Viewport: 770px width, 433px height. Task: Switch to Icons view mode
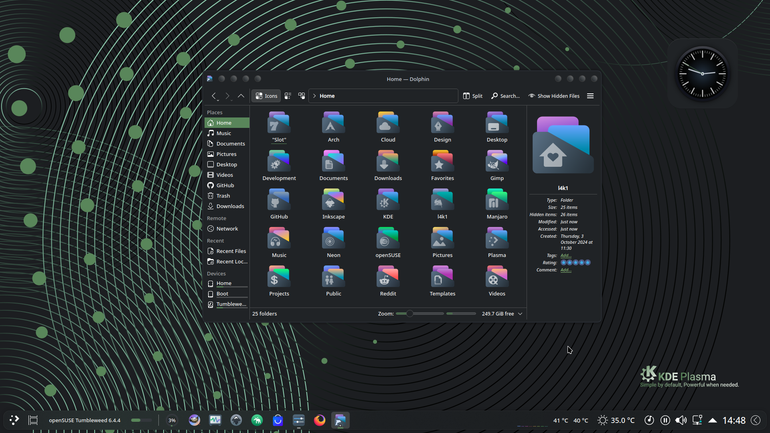(x=266, y=96)
